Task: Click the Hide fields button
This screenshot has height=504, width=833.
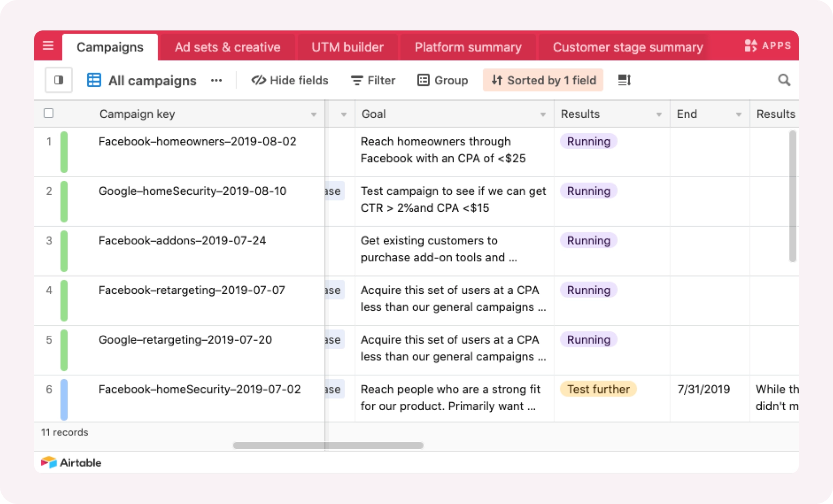Action: (x=290, y=80)
